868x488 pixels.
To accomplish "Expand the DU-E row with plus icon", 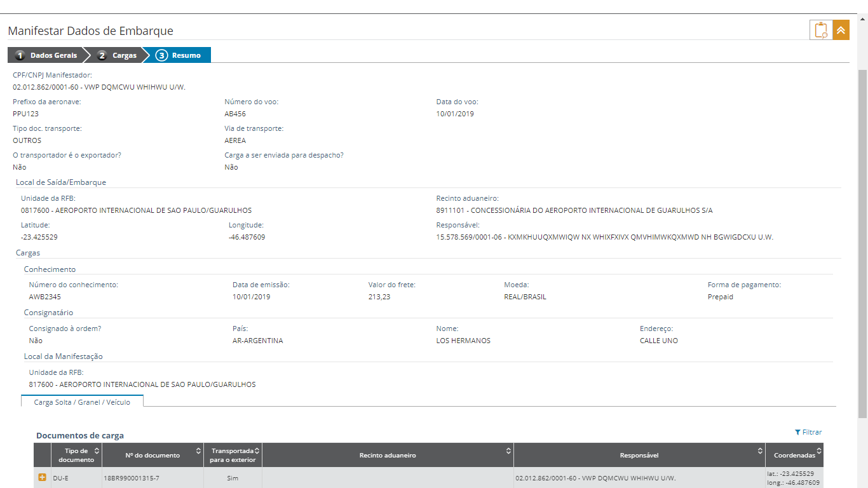I will (x=43, y=478).
